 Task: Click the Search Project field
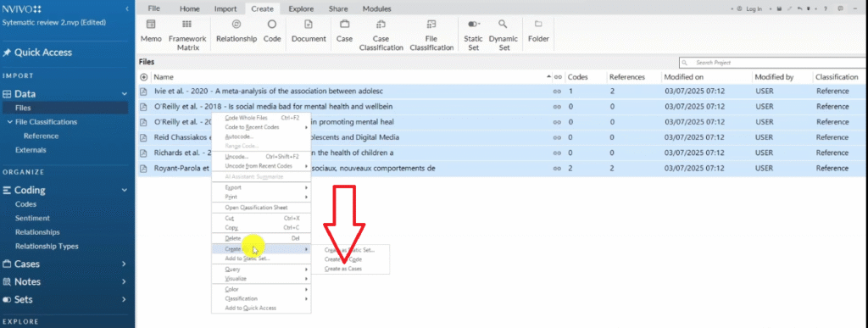[772, 63]
